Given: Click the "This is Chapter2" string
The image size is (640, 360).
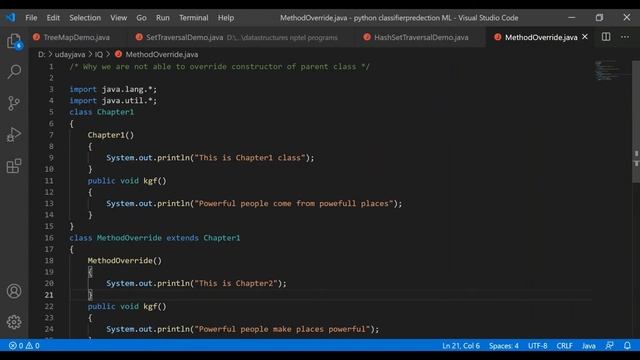Looking at the screenshot, I should (236, 283).
